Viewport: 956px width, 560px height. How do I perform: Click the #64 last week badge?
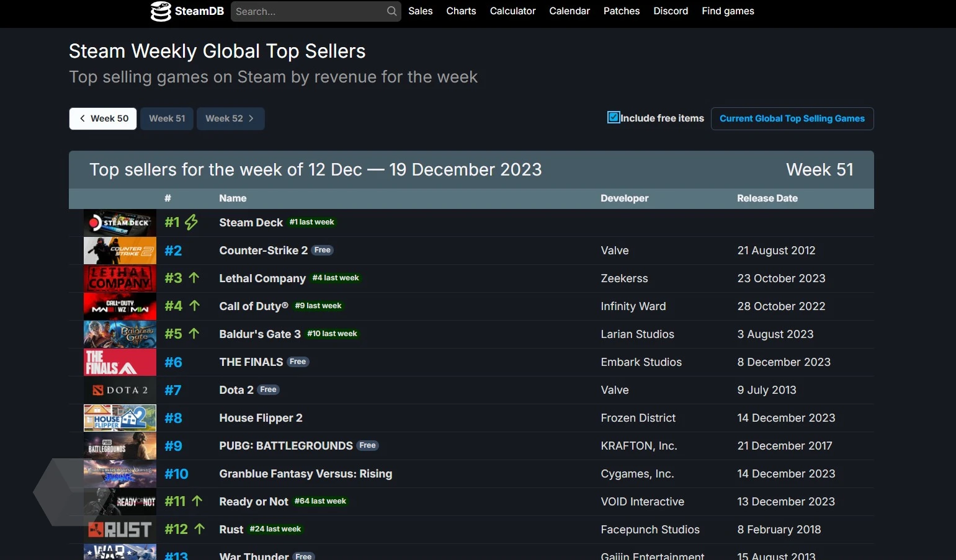coord(320,501)
